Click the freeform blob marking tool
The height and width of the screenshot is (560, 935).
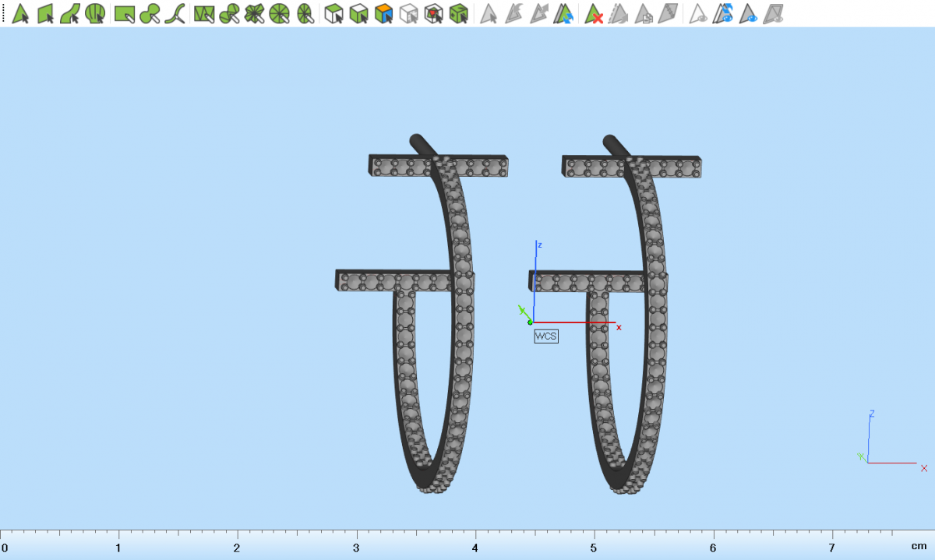pyautogui.click(x=150, y=13)
